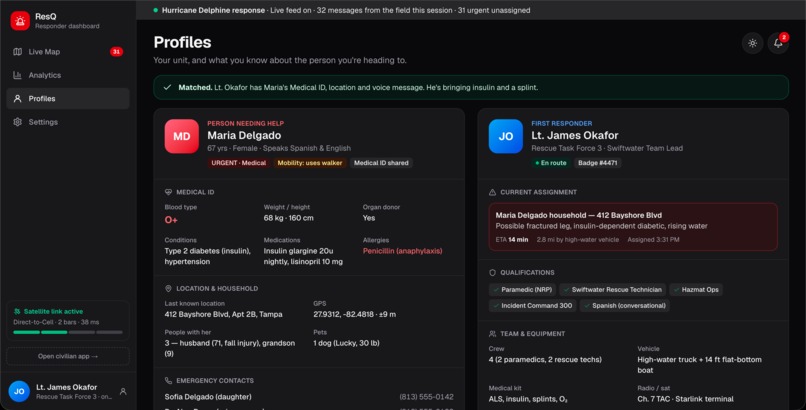This screenshot has width=806, height=410.
Task: Click the green live feed status dot
Action: click(x=156, y=10)
